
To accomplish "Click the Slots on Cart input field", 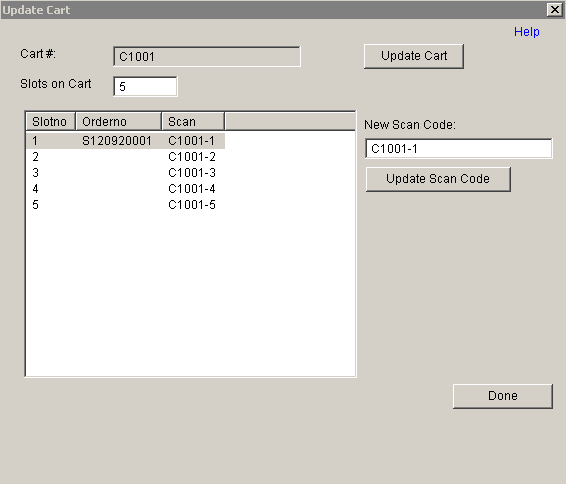I will (145, 86).
